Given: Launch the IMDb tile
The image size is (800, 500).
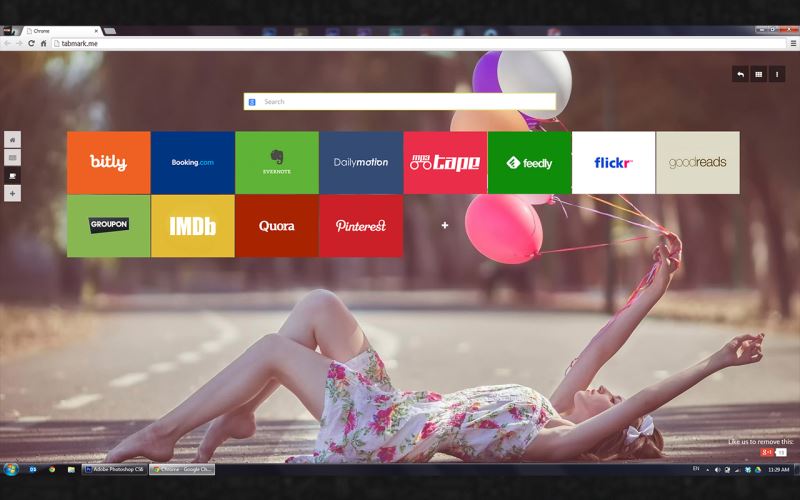Looking at the screenshot, I should pyautogui.click(x=192, y=226).
